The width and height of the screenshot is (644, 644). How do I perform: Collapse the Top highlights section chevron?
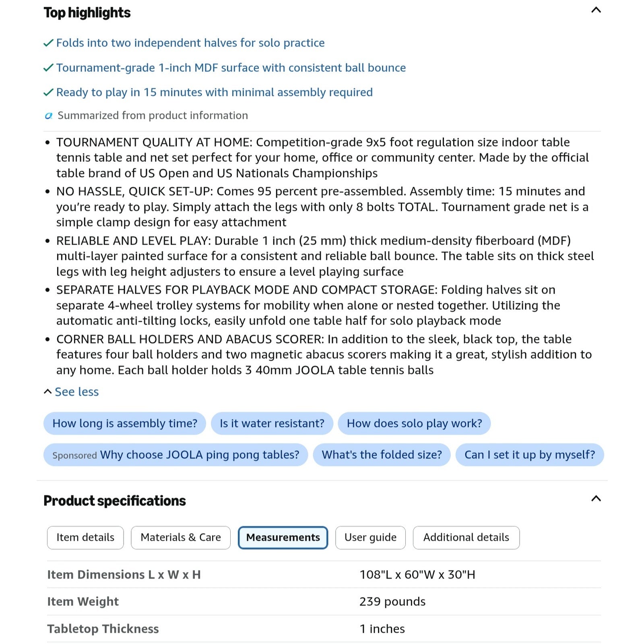(596, 10)
